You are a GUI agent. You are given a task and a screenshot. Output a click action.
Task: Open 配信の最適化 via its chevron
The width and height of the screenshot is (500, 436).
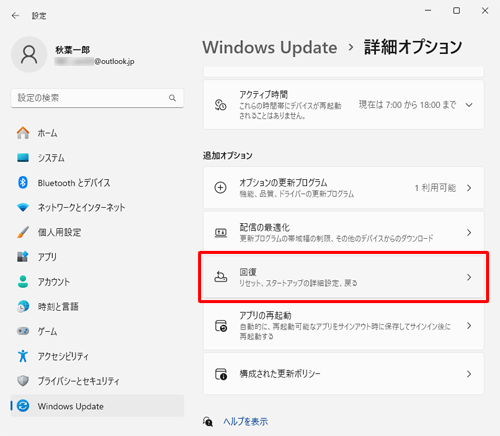pos(469,232)
